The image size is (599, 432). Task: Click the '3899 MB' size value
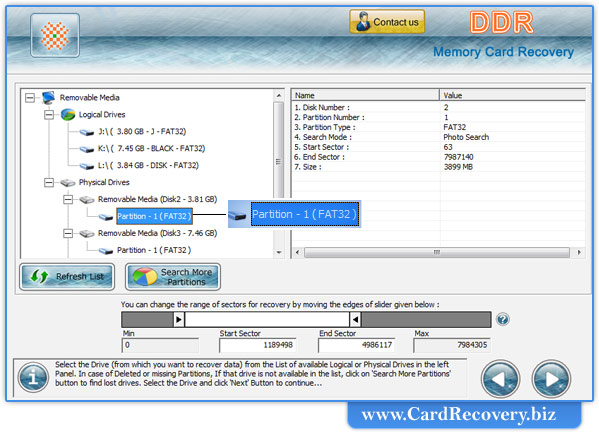coord(458,167)
